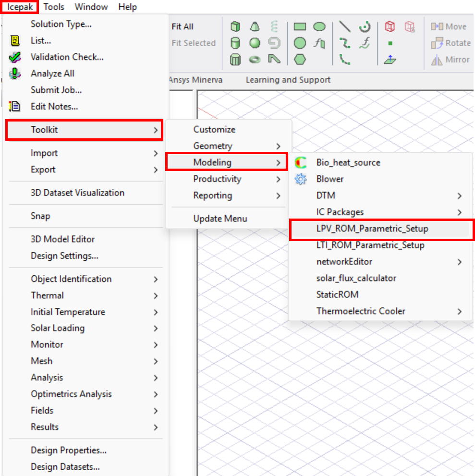Select LPV_ROM_Parametric_Setup entry
This screenshot has height=476, width=475.
380,229
